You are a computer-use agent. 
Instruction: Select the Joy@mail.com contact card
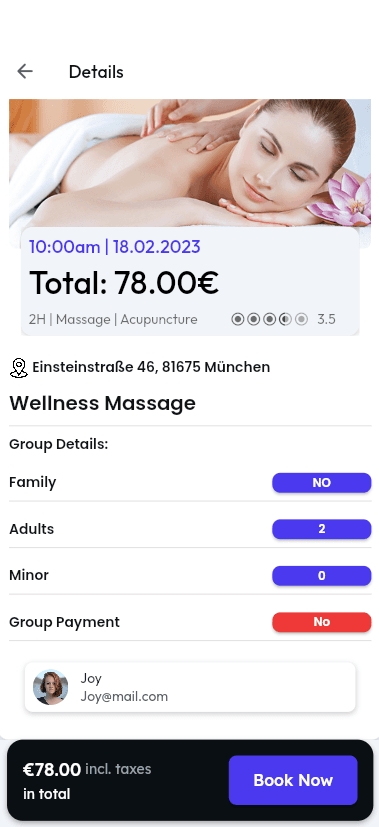tap(190, 687)
